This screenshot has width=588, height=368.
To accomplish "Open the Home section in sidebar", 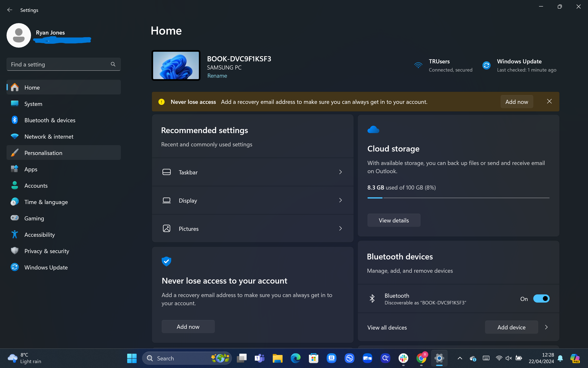I will tap(63, 87).
